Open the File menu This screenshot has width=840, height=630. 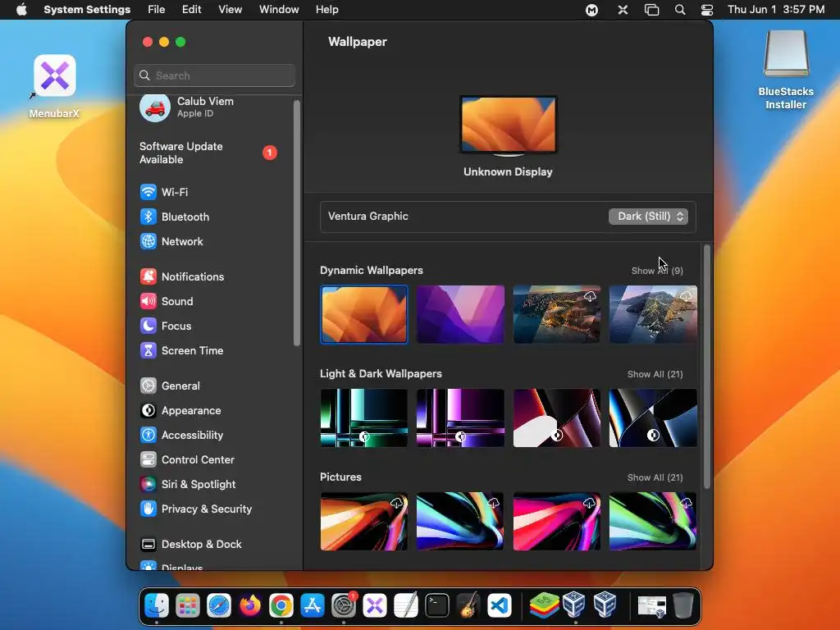pos(157,10)
